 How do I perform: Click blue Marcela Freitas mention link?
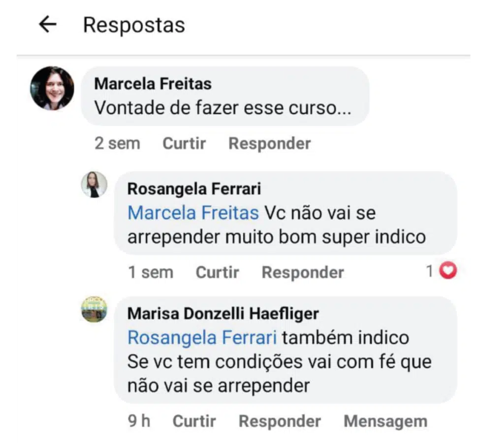[x=193, y=213]
